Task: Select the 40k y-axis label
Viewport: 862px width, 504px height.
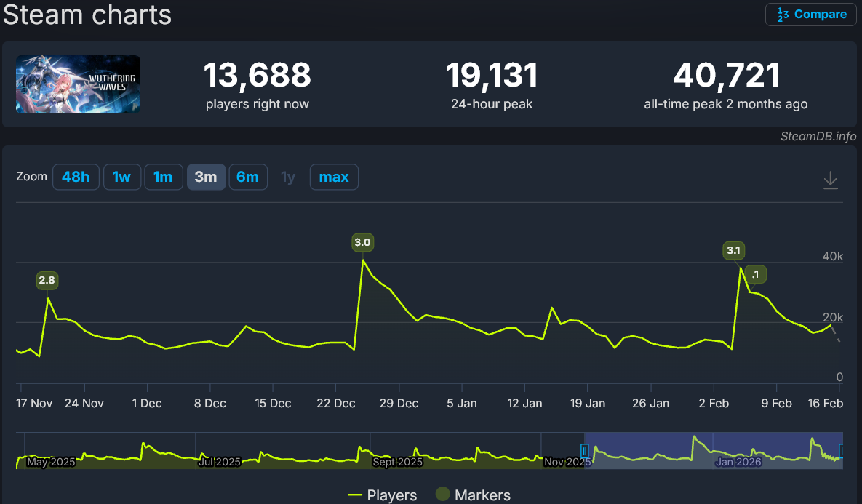Action: [x=832, y=256]
